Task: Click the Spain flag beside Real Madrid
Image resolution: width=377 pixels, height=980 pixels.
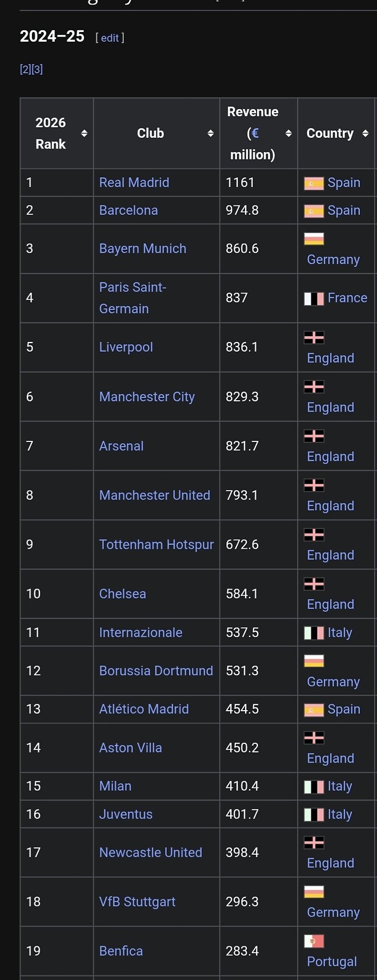Action: [x=314, y=183]
